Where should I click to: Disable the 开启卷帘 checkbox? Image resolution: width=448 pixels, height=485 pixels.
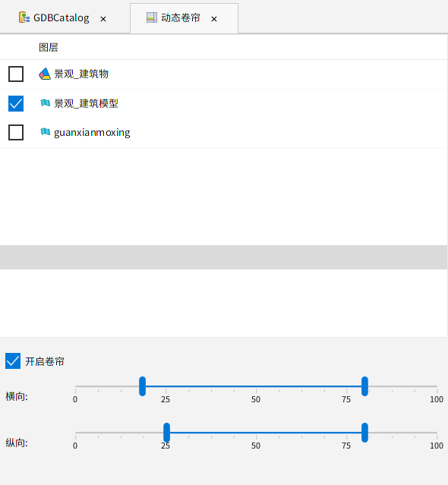coord(13,361)
